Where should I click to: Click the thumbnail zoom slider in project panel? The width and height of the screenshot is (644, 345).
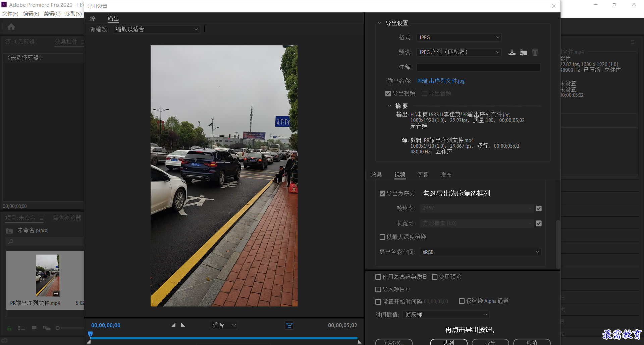(x=58, y=328)
